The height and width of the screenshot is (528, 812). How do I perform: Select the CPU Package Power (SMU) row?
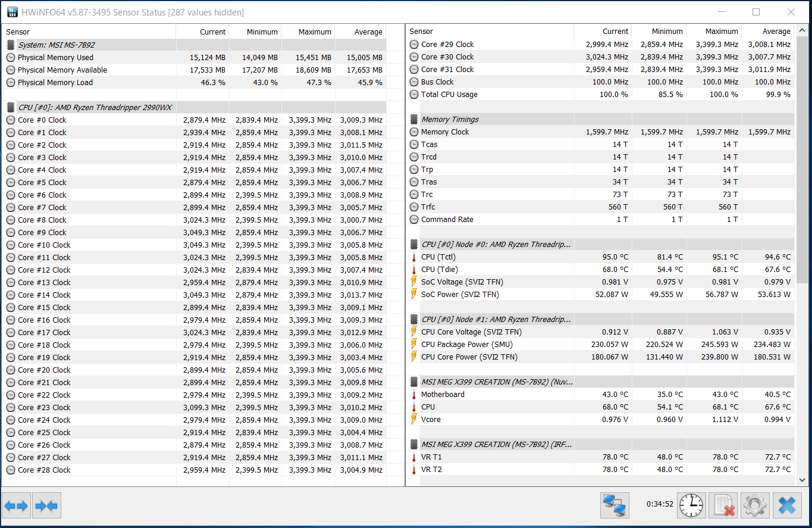466,345
